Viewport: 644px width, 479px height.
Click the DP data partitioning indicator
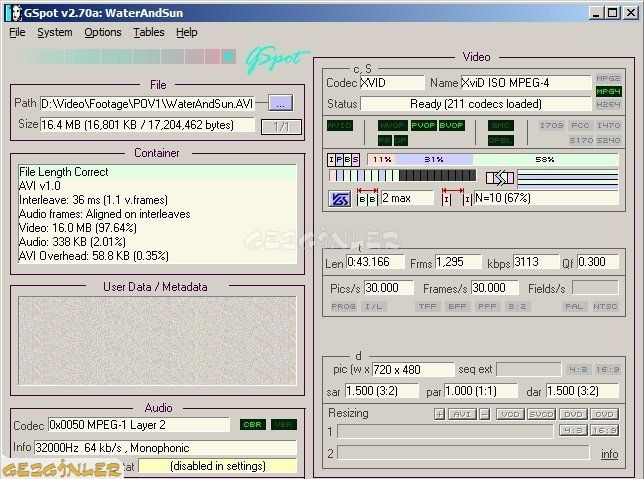tap(400, 140)
